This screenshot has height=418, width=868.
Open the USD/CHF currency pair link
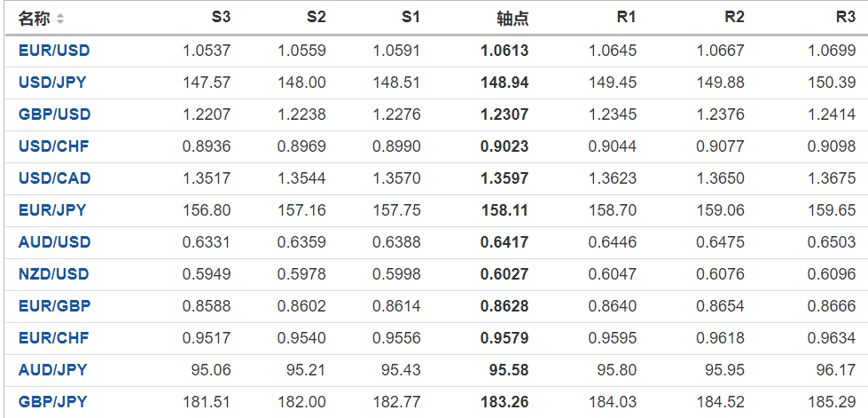point(53,146)
